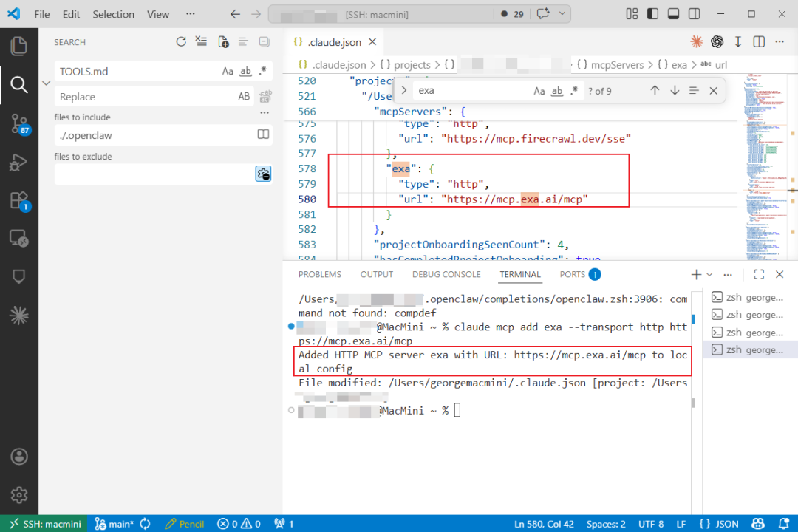Switch to the DEBUG CONSOLE tab

pyautogui.click(x=446, y=274)
